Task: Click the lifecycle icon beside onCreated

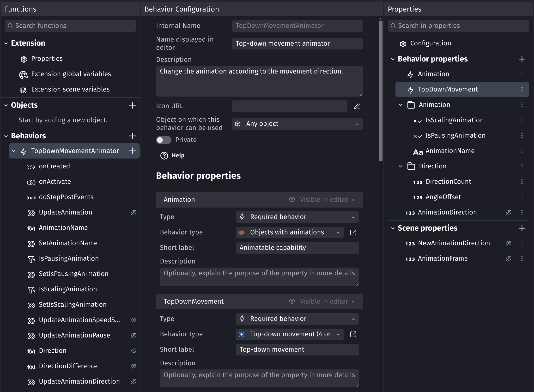Action: [31, 167]
